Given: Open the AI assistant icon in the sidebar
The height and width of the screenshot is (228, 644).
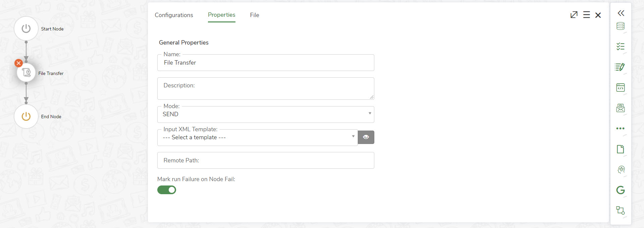Looking at the screenshot, I should [621, 170].
